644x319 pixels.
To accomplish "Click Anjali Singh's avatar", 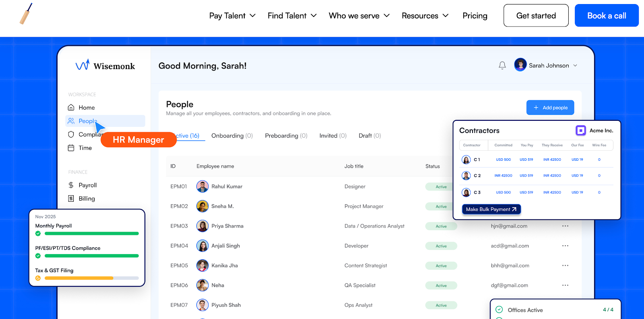I will [x=202, y=246].
